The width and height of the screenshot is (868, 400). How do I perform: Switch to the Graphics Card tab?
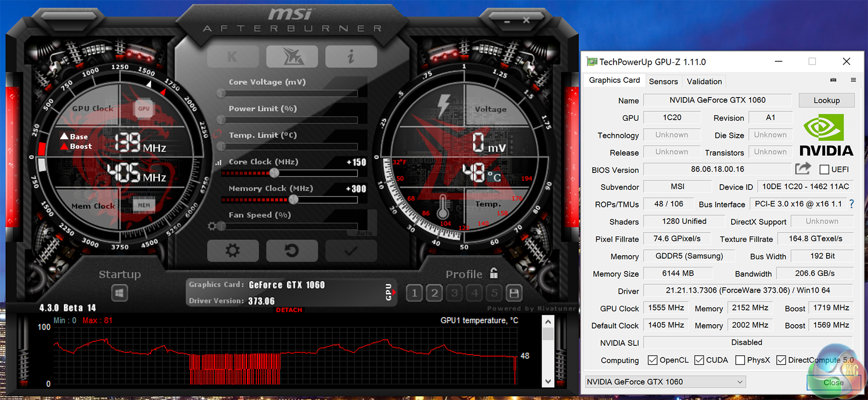point(614,80)
